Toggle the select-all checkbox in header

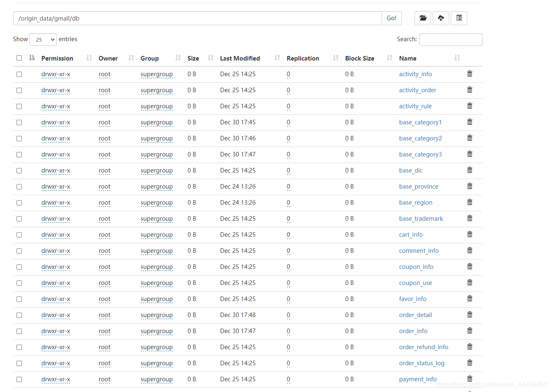(19, 58)
